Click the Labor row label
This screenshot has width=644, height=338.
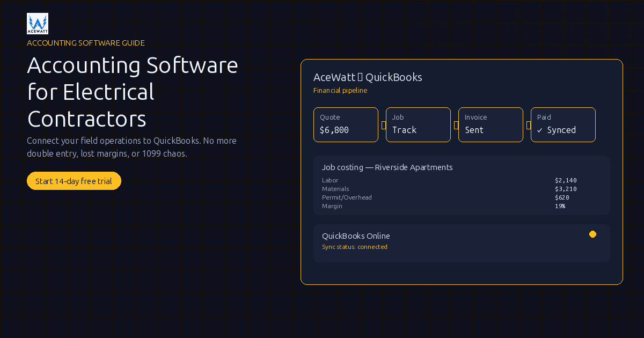(x=330, y=180)
